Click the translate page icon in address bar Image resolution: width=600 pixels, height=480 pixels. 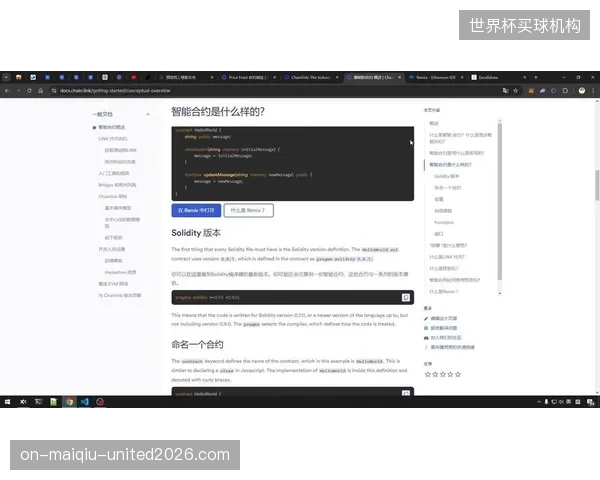(505, 91)
